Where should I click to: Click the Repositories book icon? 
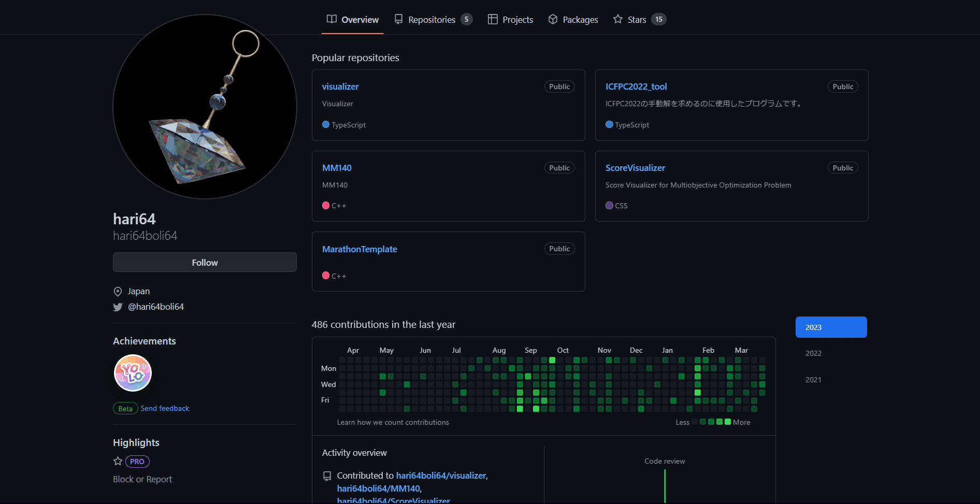pyautogui.click(x=398, y=19)
